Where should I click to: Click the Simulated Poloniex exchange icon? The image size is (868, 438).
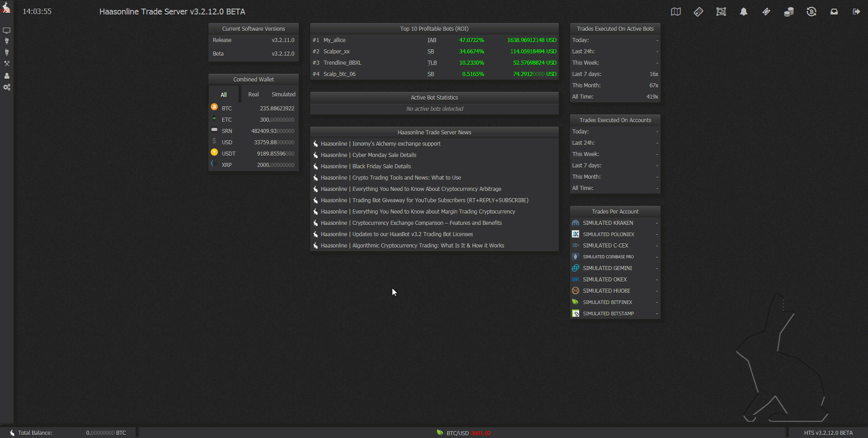coord(576,234)
